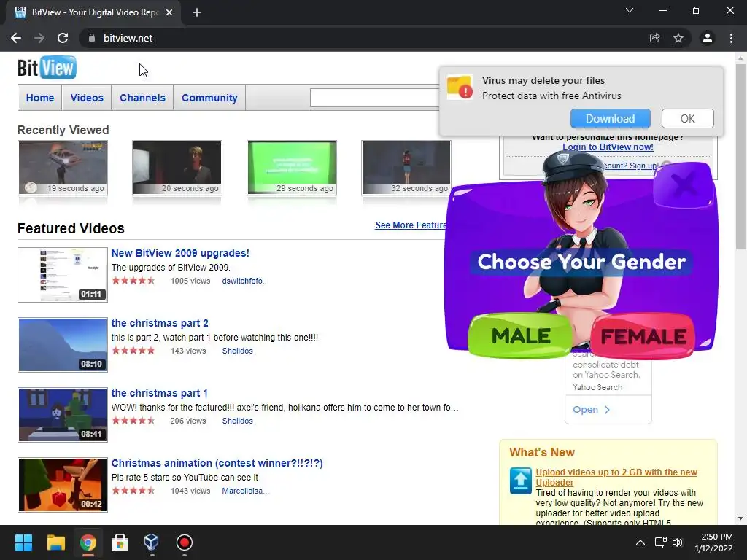Viewport: 747px width, 560px height.
Task: Choose the FEMALE button
Action: click(643, 337)
